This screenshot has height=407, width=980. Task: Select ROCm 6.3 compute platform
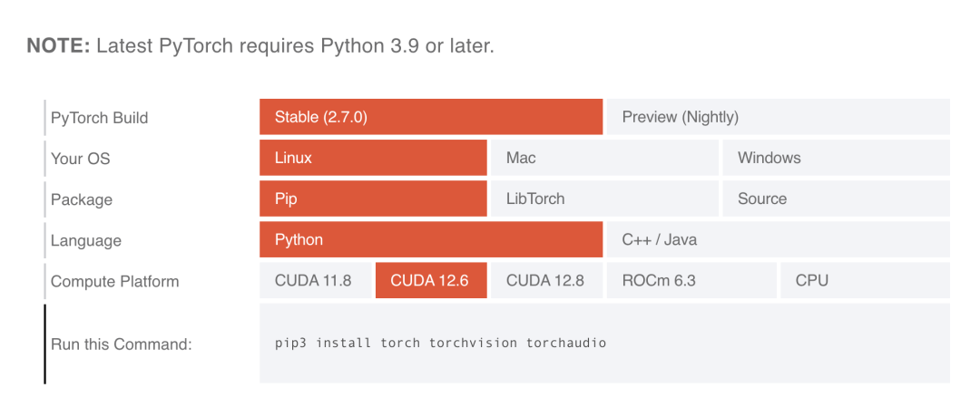[x=691, y=281]
